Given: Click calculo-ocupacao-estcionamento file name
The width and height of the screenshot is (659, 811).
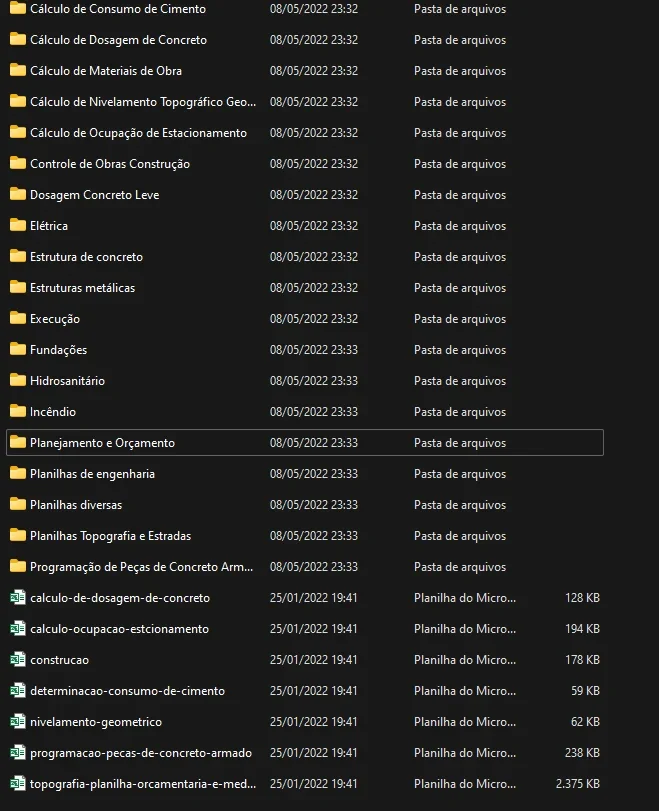Looking at the screenshot, I should tap(119, 629).
